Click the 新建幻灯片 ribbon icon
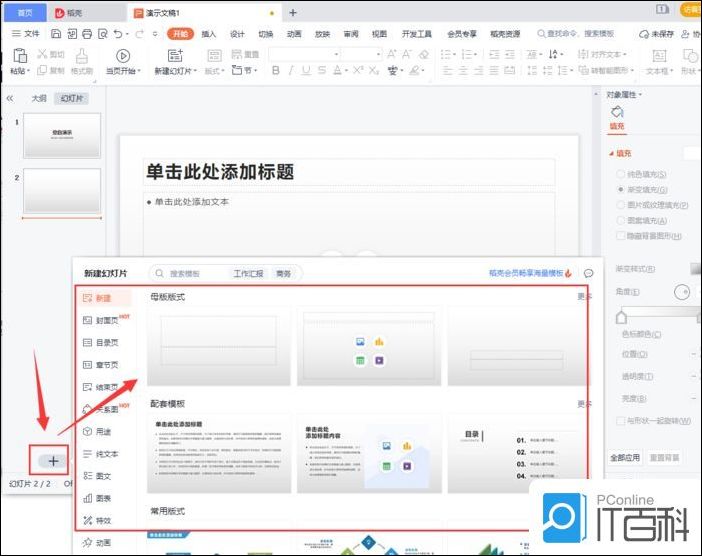The height and width of the screenshot is (556, 702). click(175, 56)
